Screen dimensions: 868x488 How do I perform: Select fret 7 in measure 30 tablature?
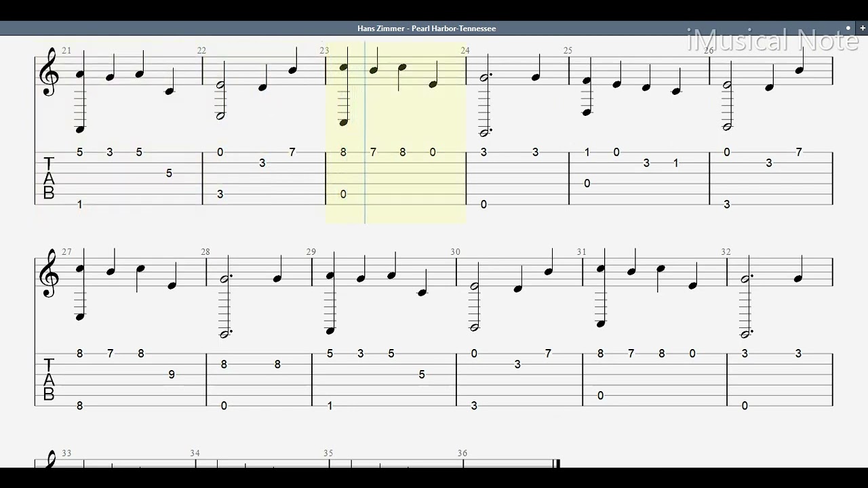click(548, 353)
